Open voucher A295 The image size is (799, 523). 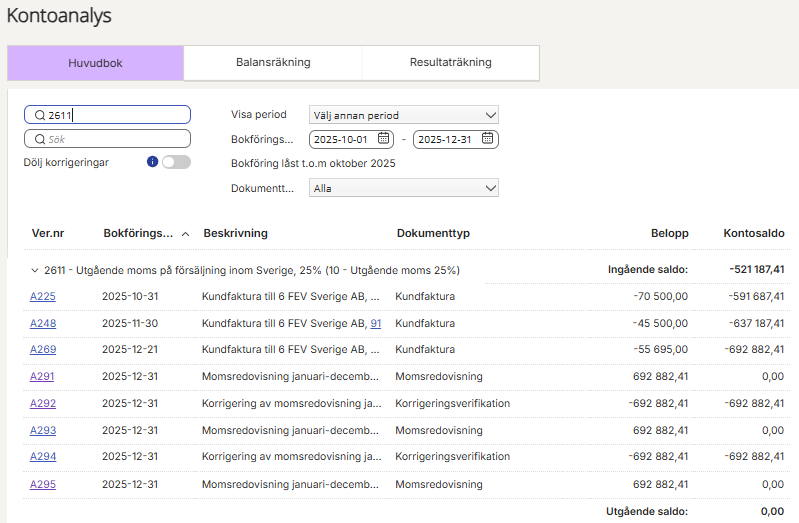(43, 484)
